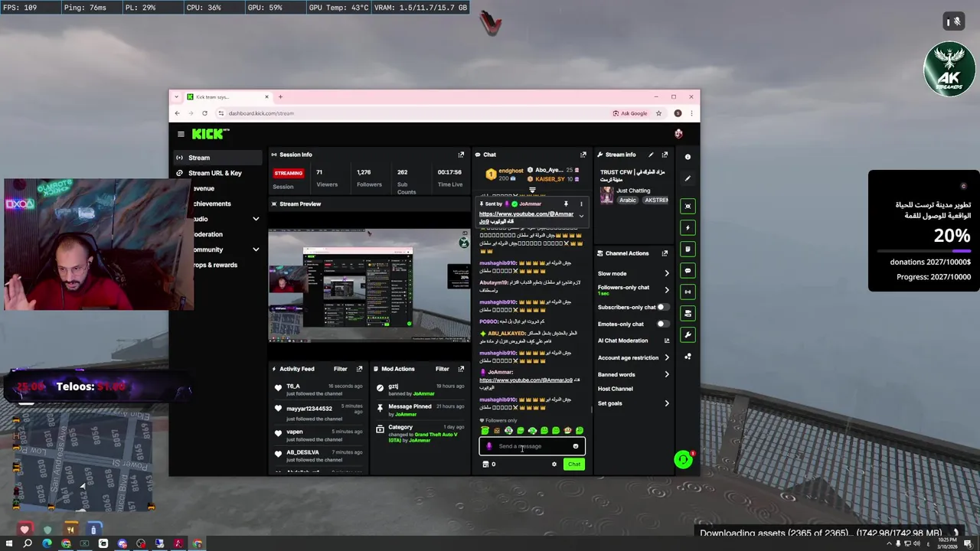Click the pencil icon in right rail

click(x=688, y=178)
